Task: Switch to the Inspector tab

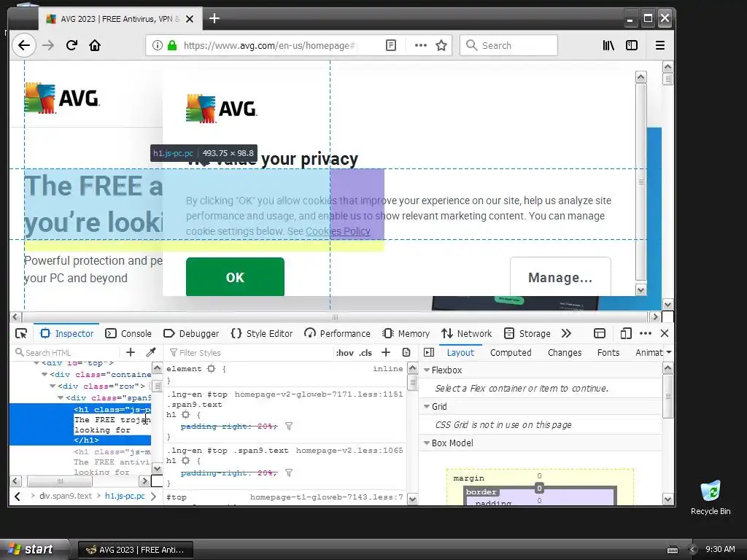Action: pos(67,333)
